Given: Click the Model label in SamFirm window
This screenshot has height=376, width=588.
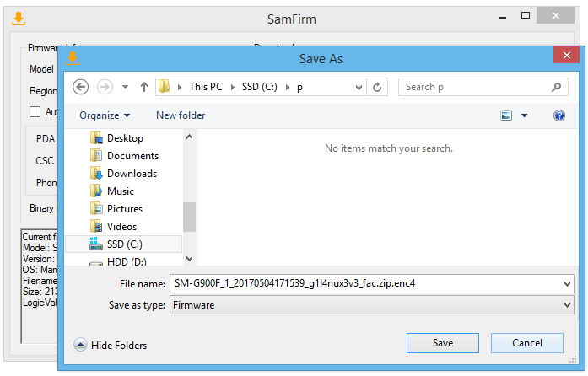Looking at the screenshot, I should (41, 69).
